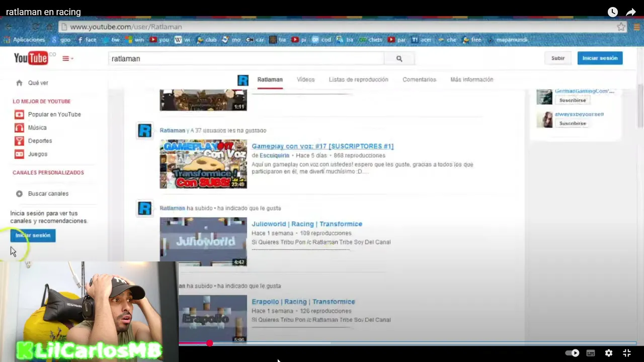Click the sidebar Iniciar sesión button
Image resolution: width=644 pixels, height=362 pixels.
tap(33, 235)
